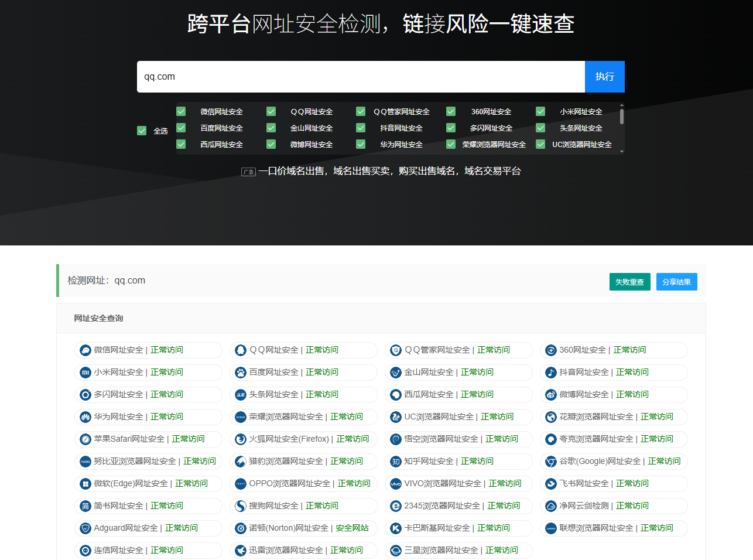Click the Xiaomi icon in 小米网址安全 row

click(85, 373)
